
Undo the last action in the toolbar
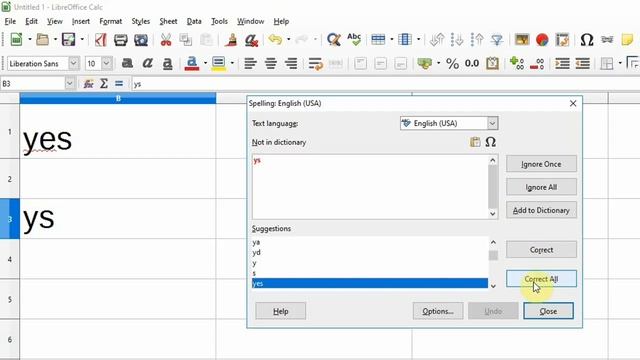(x=276, y=40)
